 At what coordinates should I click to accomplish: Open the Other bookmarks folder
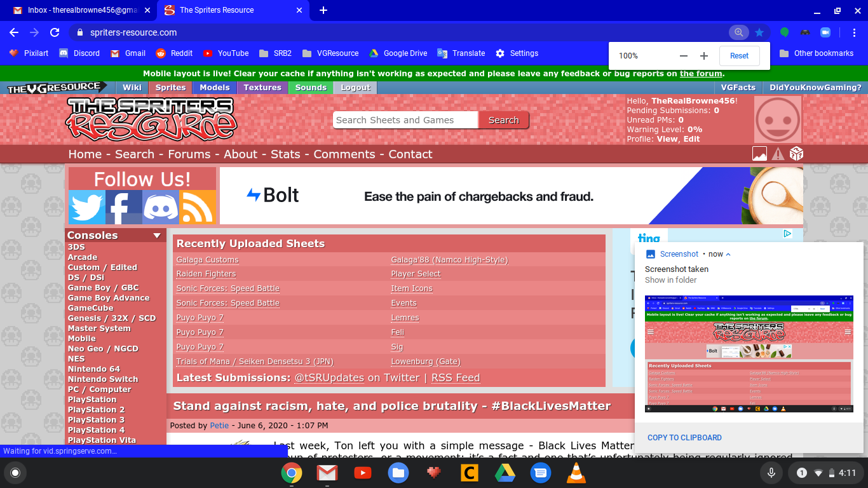817,53
